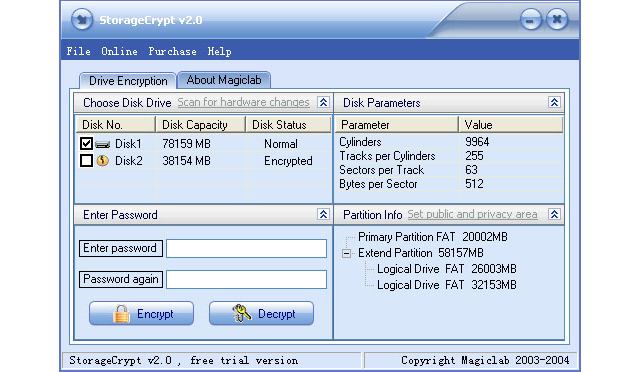This screenshot has height=372, width=640.
Task: Click the Parameter column header
Action: coord(396,125)
